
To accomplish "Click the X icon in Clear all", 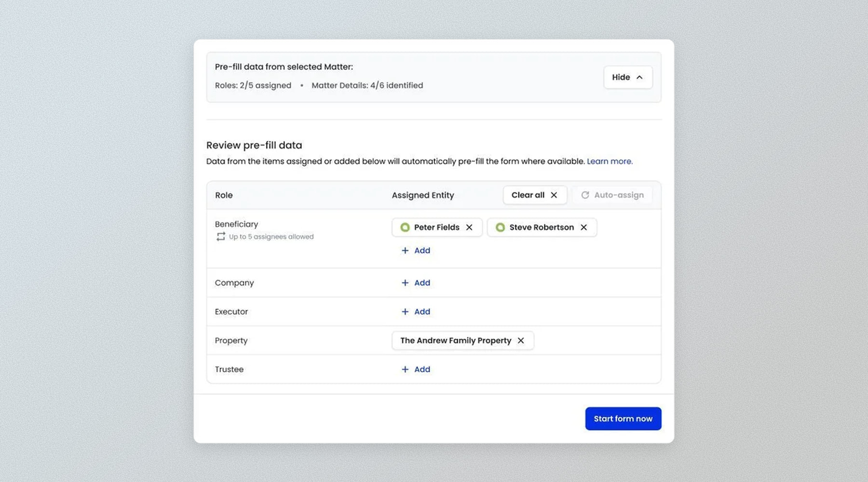I will pos(554,195).
